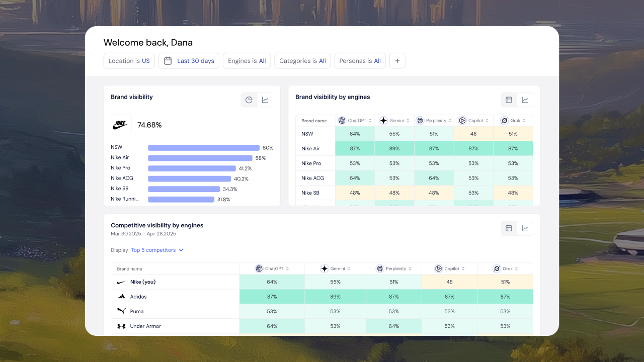Switch Brand visibility card to line chart view

coord(265,100)
